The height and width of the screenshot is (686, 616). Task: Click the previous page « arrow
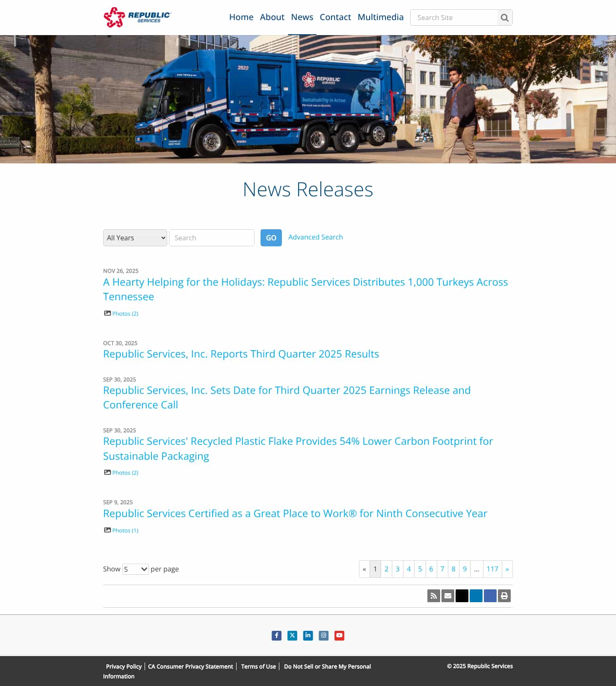tap(364, 569)
